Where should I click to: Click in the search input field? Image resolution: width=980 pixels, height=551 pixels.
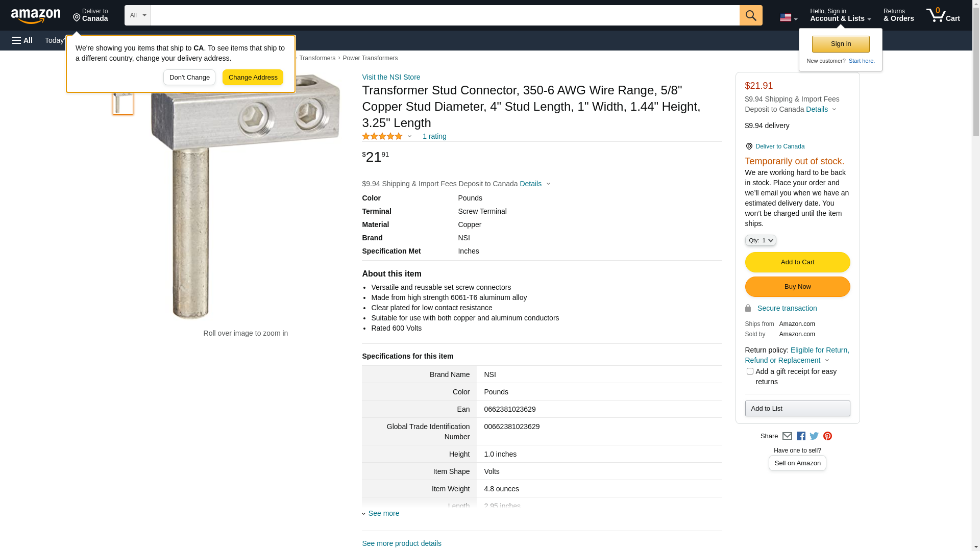coord(445,15)
